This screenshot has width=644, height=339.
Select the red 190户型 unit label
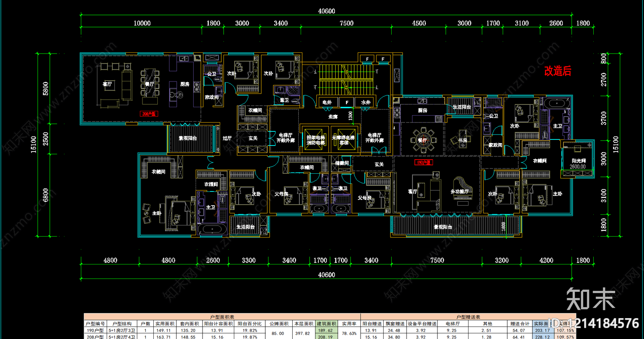423,162
